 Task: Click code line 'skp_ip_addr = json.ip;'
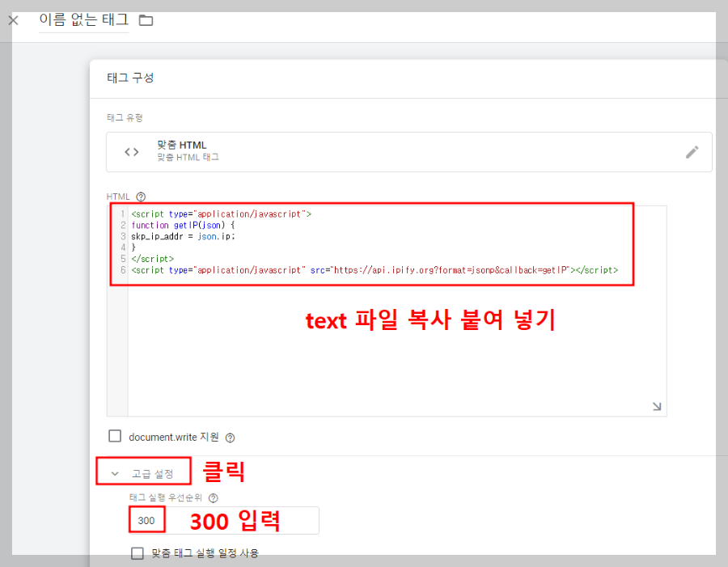pos(184,236)
